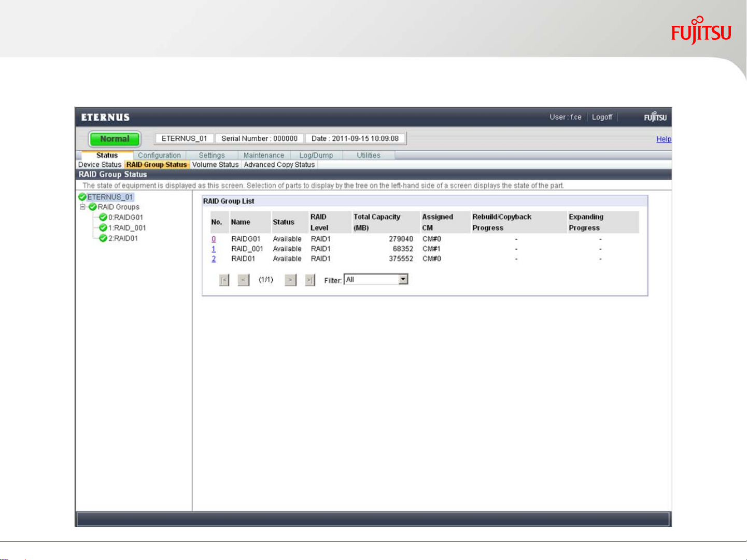Open RAID group number 2 link

(214, 259)
